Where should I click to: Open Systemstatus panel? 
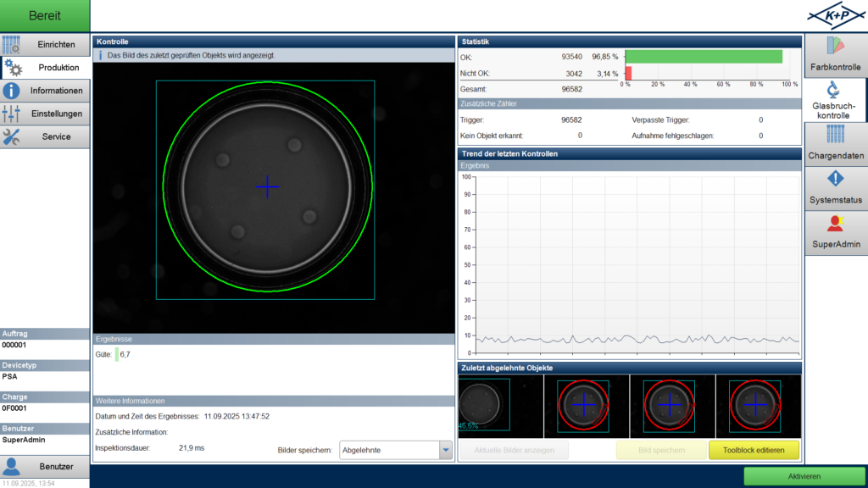(x=836, y=188)
